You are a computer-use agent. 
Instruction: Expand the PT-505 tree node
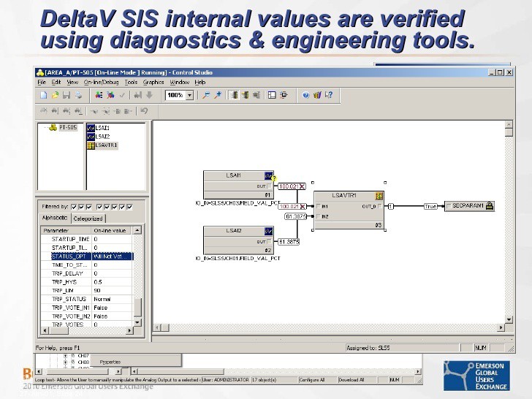(45, 127)
